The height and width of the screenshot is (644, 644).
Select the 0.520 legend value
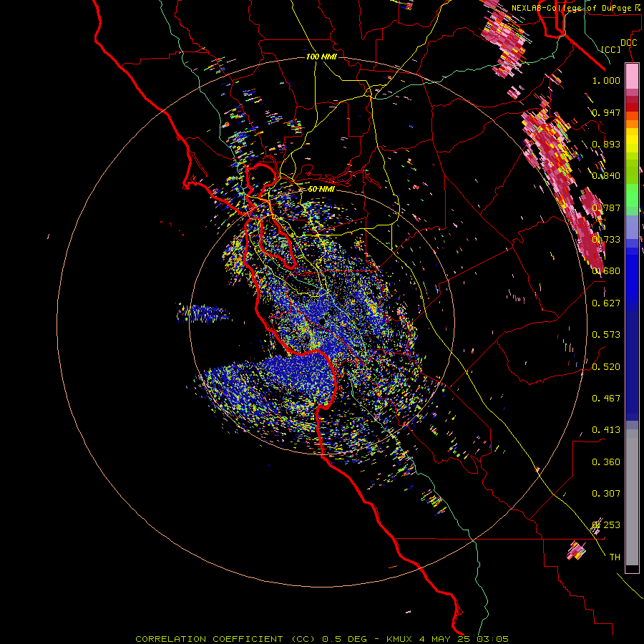(606, 367)
